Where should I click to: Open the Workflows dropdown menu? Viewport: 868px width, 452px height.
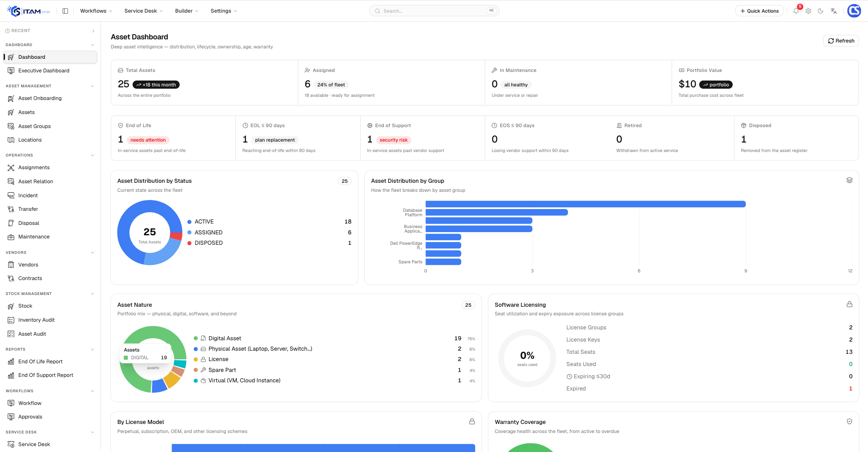96,11
